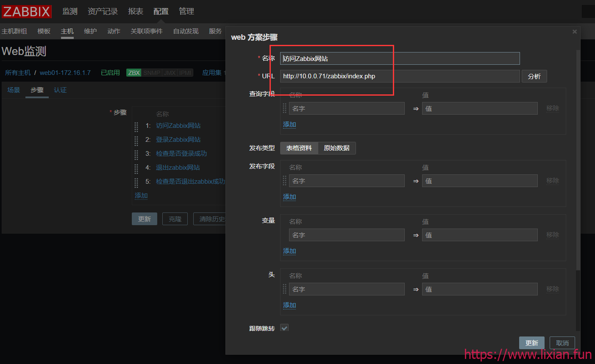Click 添加 under 发布字段
The height and width of the screenshot is (364, 595).
click(289, 197)
